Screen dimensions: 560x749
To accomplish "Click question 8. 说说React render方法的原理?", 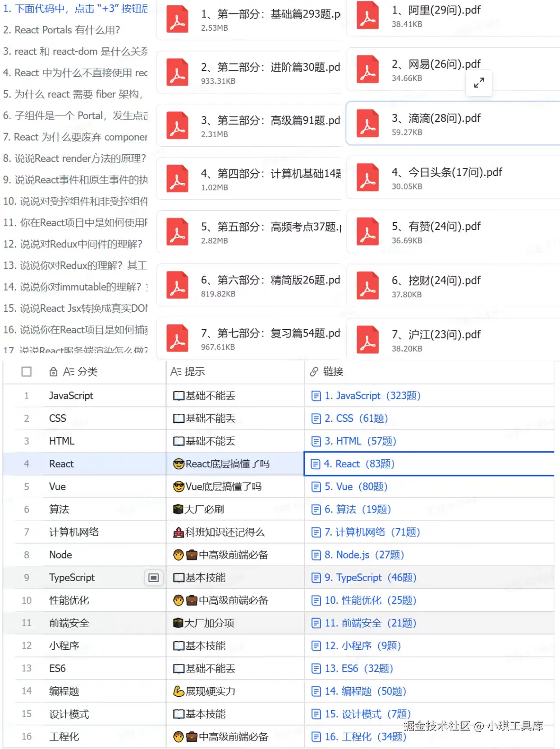I will [74, 158].
